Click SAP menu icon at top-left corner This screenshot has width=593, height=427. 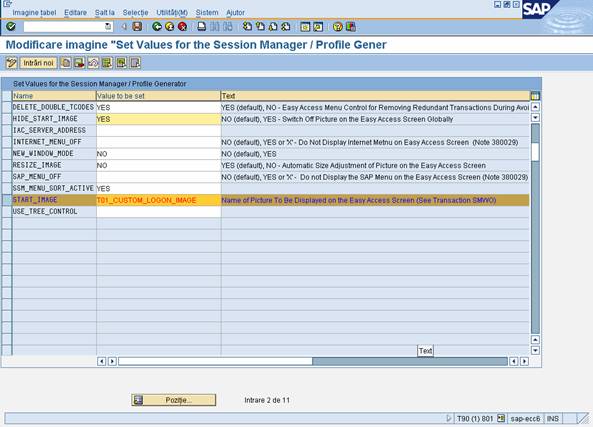coord(8,4)
